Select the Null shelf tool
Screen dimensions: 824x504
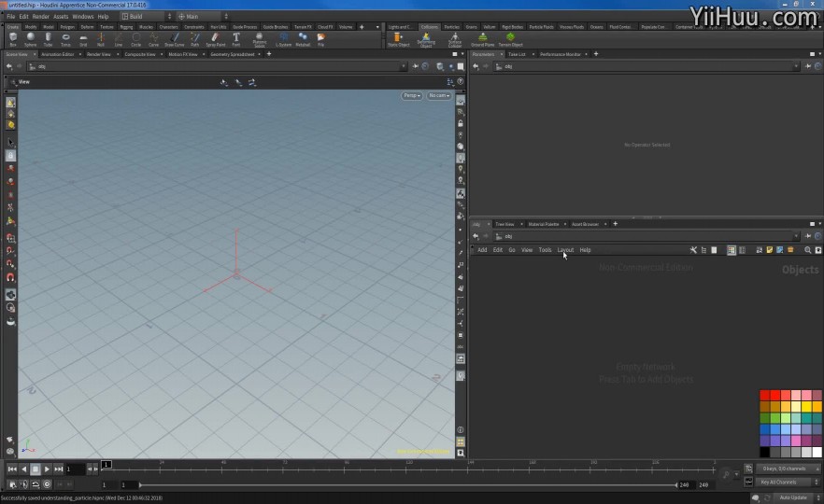tap(101, 39)
